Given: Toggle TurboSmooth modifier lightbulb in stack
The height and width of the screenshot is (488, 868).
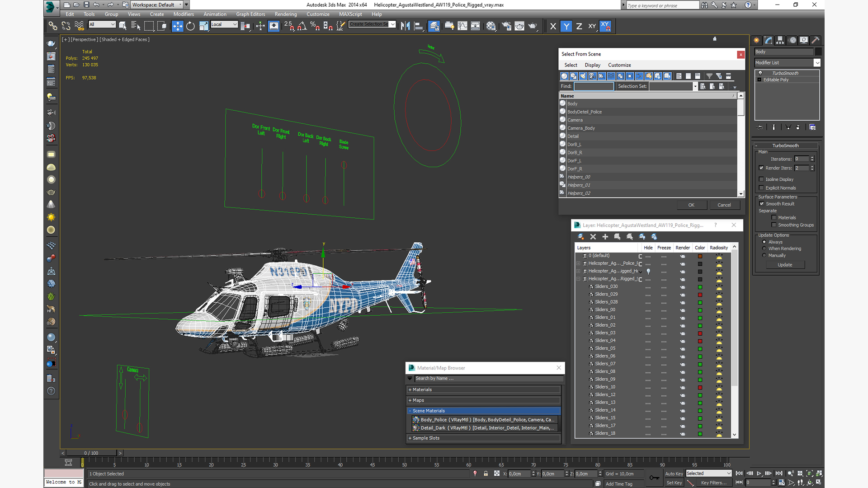Looking at the screenshot, I should [x=760, y=73].
